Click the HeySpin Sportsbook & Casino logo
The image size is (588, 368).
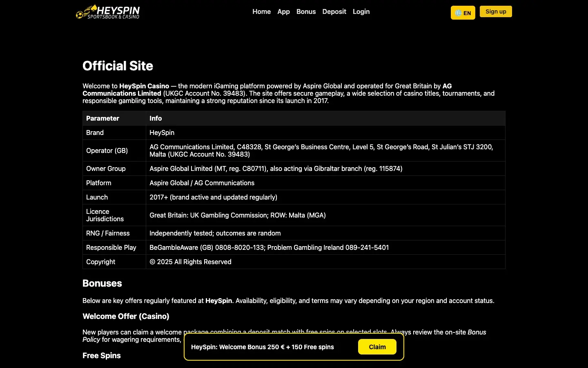pos(108,12)
